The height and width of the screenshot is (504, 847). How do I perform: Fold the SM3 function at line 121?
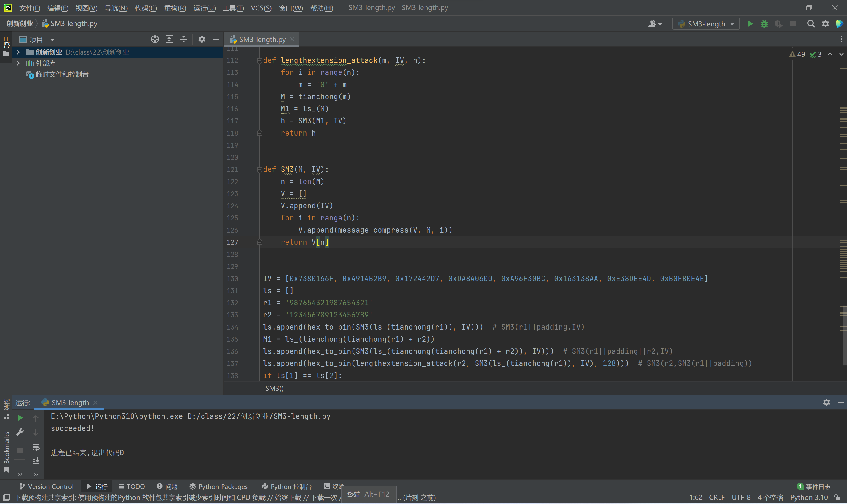(259, 169)
